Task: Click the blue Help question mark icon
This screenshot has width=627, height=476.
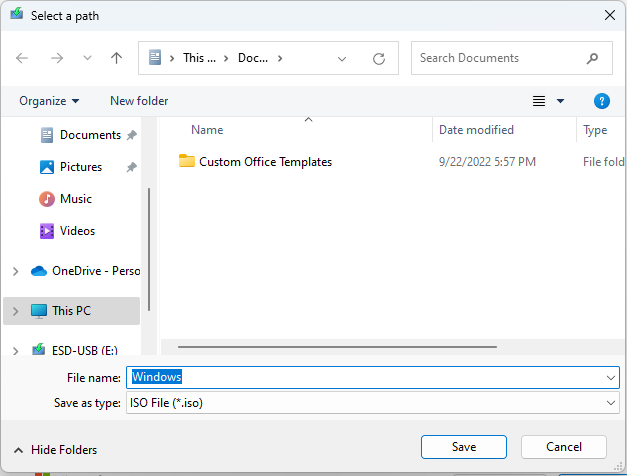Action: [x=601, y=101]
